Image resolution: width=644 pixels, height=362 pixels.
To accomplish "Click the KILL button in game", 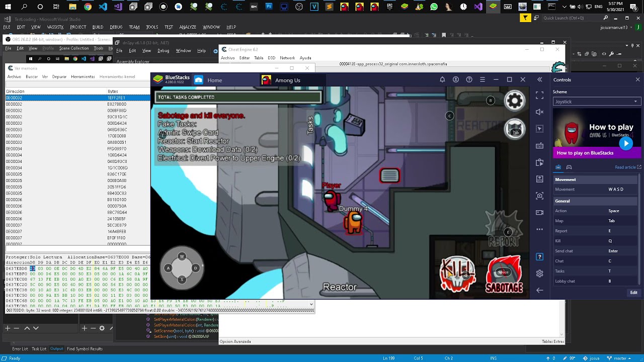I will (x=457, y=275).
